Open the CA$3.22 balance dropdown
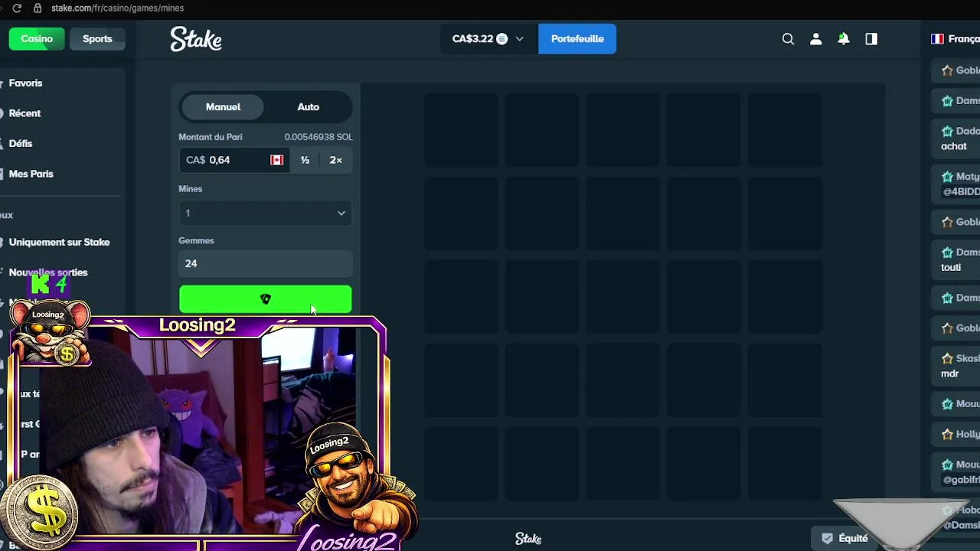The height and width of the screenshot is (551, 980). 488,39
